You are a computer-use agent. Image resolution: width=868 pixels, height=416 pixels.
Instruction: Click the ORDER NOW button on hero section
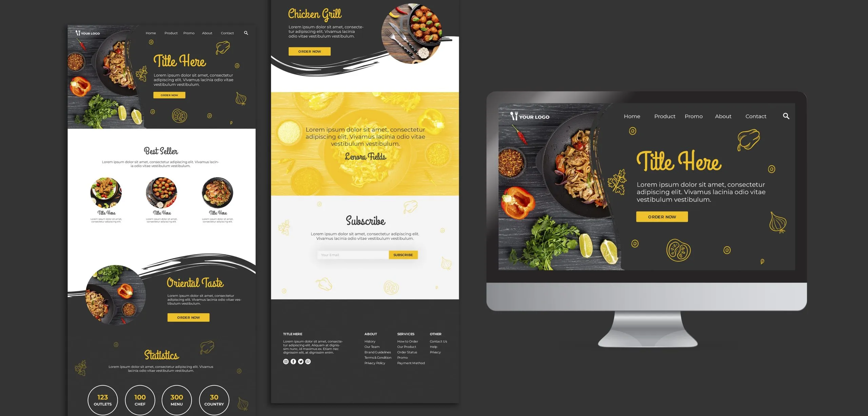point(170,95)
